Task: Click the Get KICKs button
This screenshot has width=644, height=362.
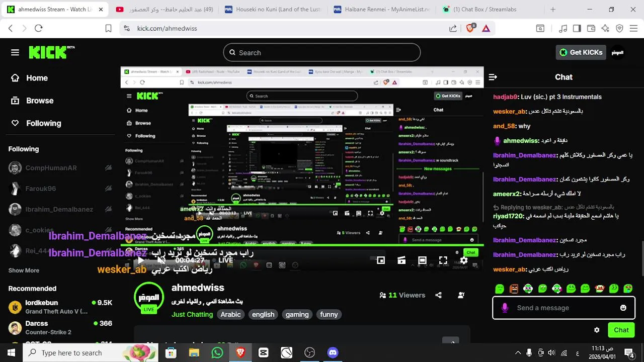Action: [581, 52]
